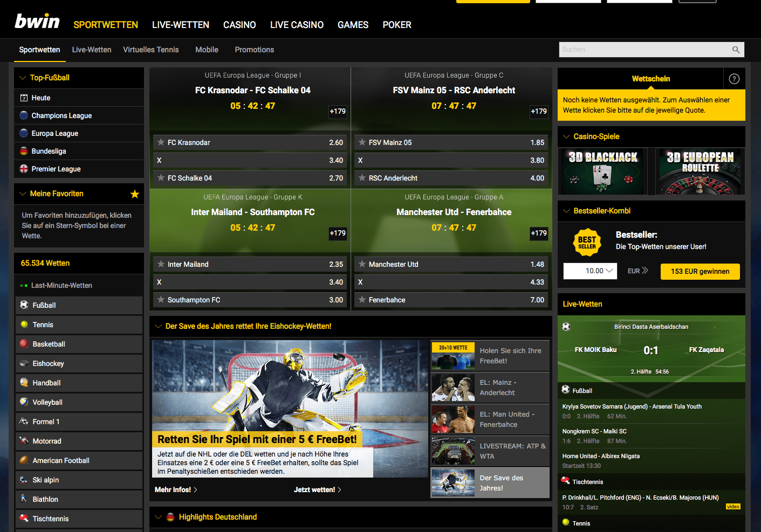Favorite Southampton FC with its star

pyautogui.click(x=161, y=300)
